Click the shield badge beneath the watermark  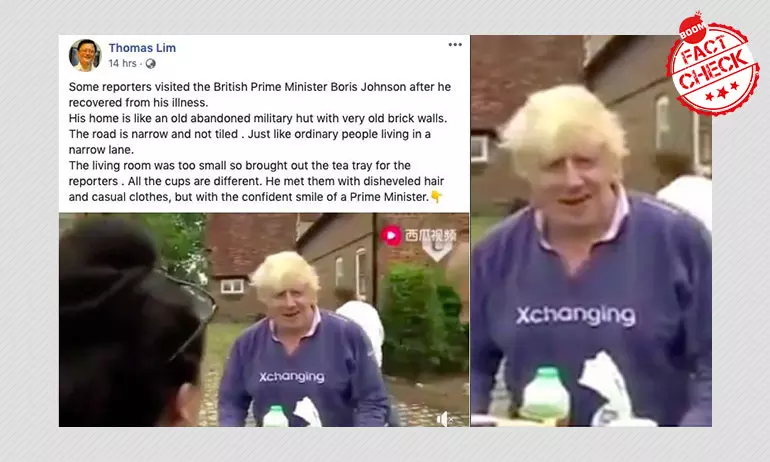(437, 252)
